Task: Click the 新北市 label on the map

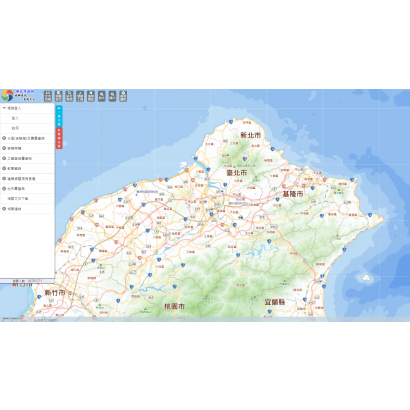Action: click(251, 135)
